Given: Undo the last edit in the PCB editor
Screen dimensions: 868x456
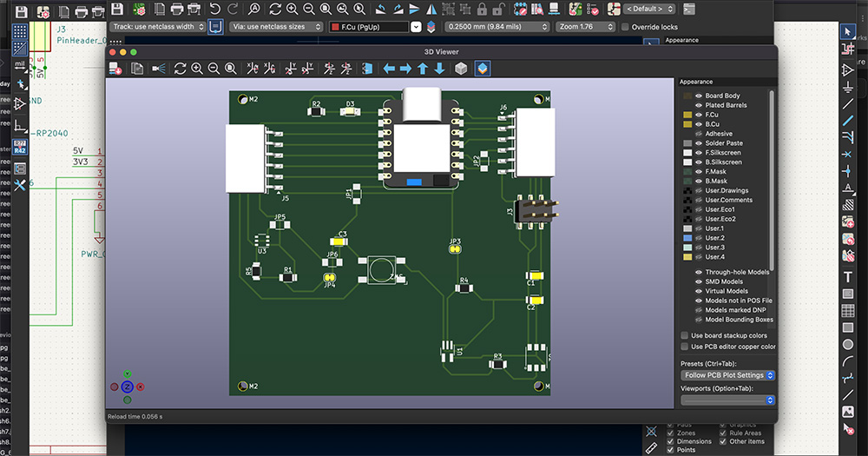Looking at the screenshot, I should 214,9.
